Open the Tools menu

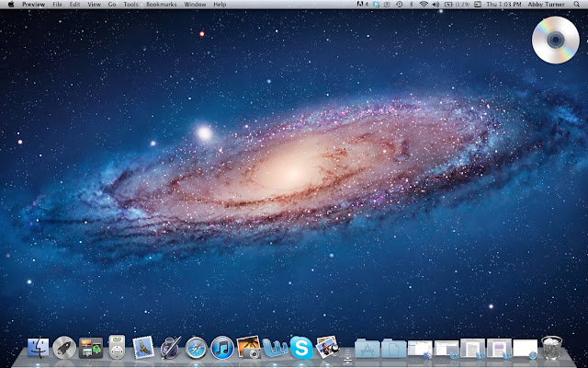(130, 5)
